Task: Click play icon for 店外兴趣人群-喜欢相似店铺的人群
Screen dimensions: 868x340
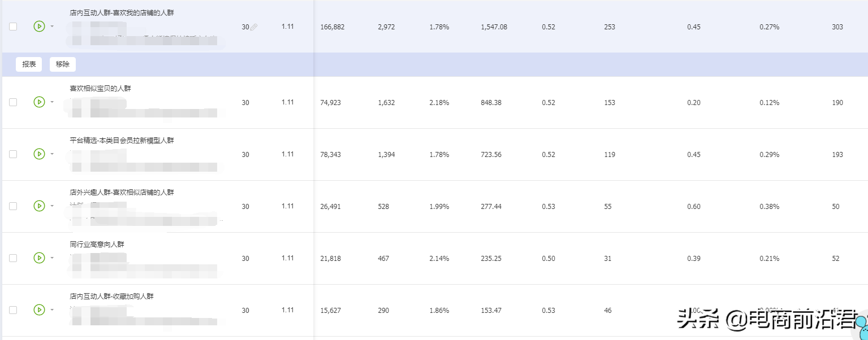Action: [x=39, y=206]
